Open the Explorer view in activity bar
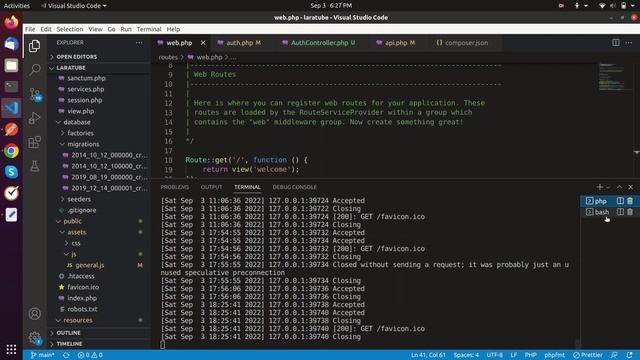Screen dimensions: 640x360 (x=35, y=46)
